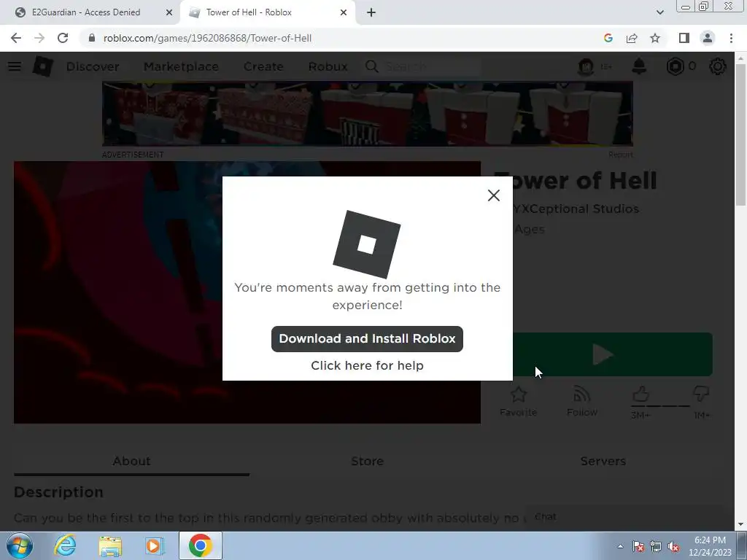The image size is (747, 560).
Task: Open the Chat panel
Action: tap(624, 517)
